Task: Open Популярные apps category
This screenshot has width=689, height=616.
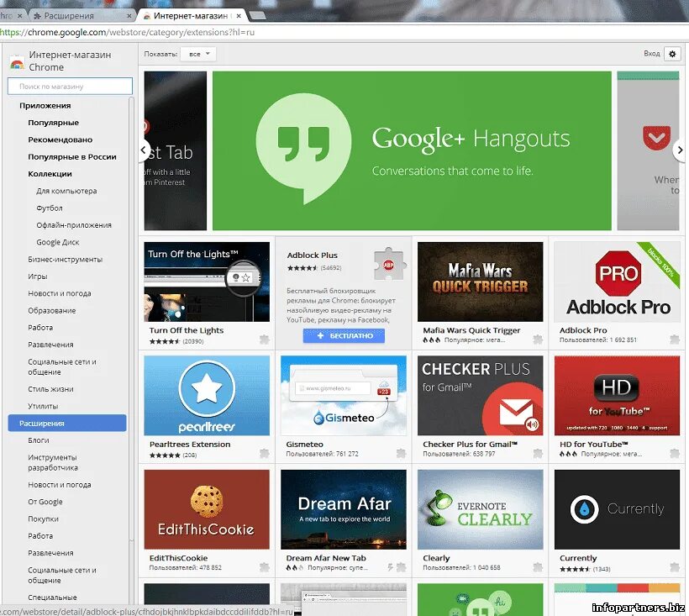Action: click(53, 123)
